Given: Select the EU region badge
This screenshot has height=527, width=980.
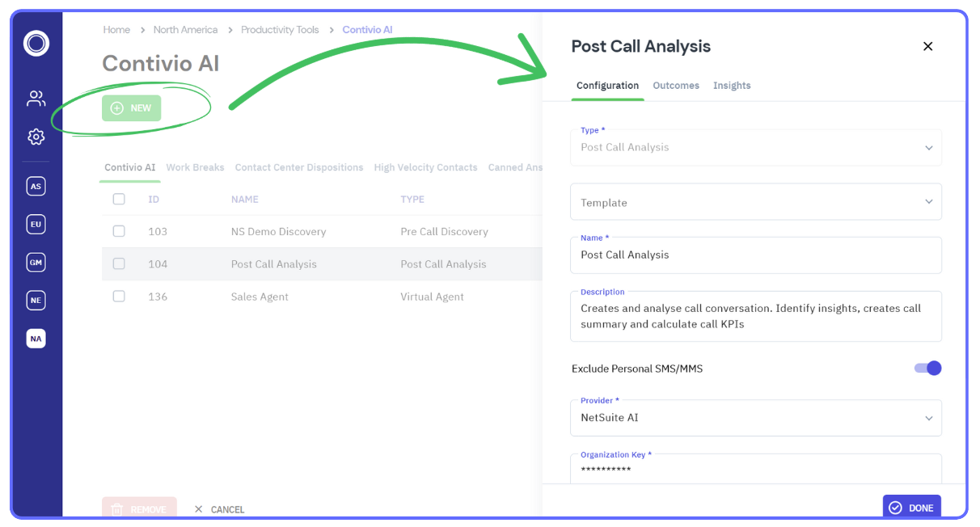Looking at the screenshot, I should [x=36, y=225].
